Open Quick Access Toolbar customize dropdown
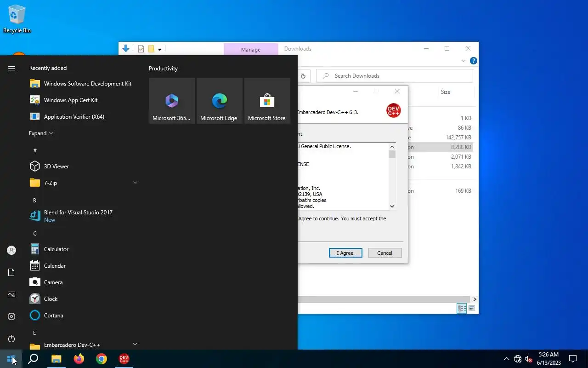Image resolution: width=588 pixels, height=368 pixels. pos(160,49)
